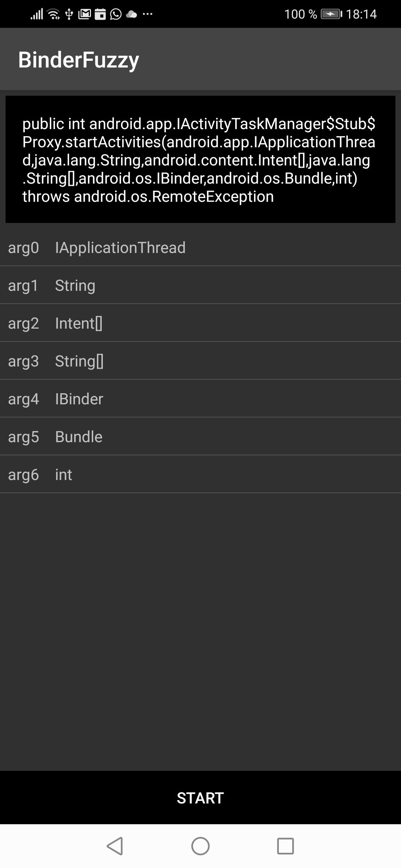This screenshot has width=401, height=868.
Task: Edit the arg5 Bundle argument
Action: pos(200,437)
